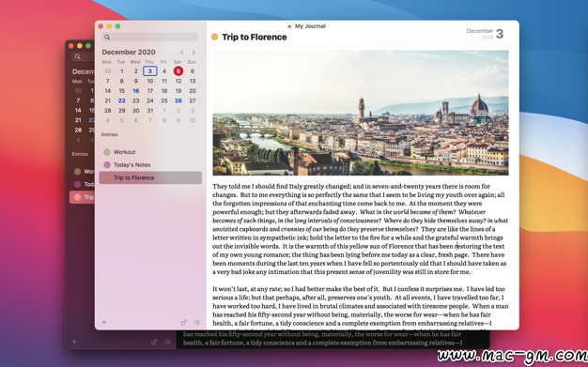The image size is (588, 367).
Task: Go to previous month in front calendar
Action: tap(182, 53)
